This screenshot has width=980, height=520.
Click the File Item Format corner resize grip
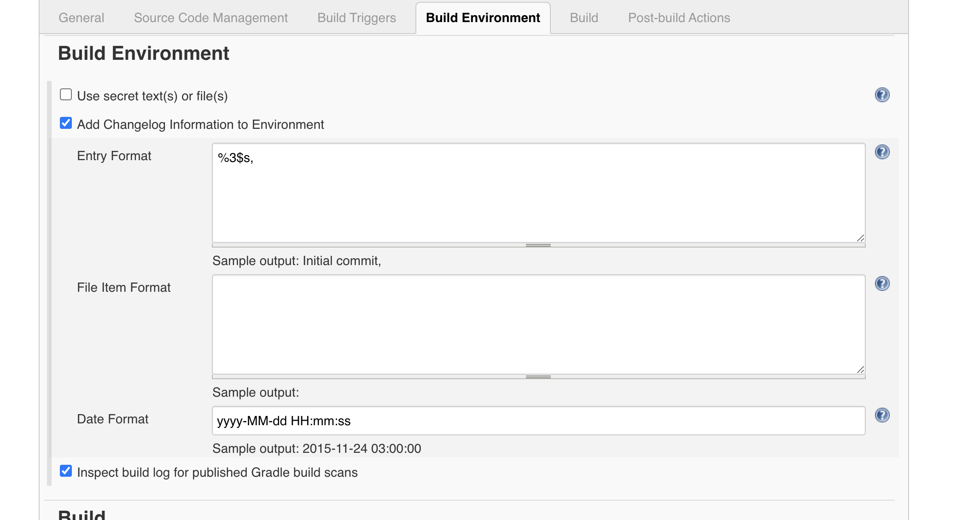[x=860, y=369]
